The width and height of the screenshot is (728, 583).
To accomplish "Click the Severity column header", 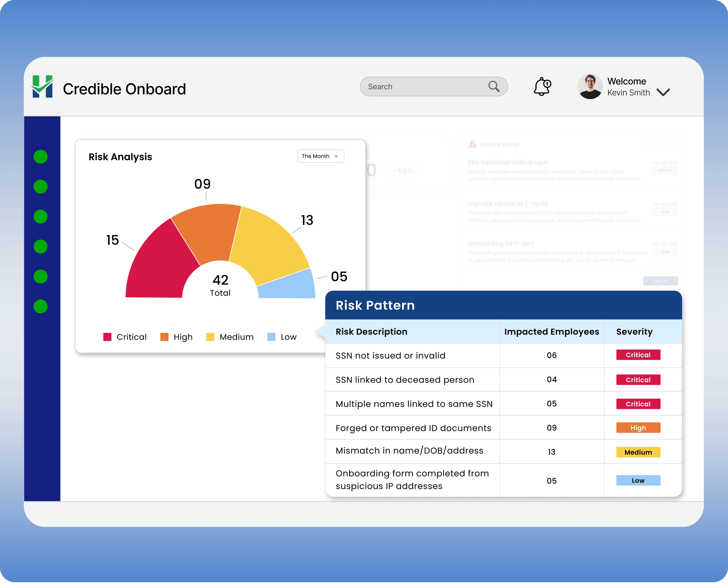I will coord(634,332).
